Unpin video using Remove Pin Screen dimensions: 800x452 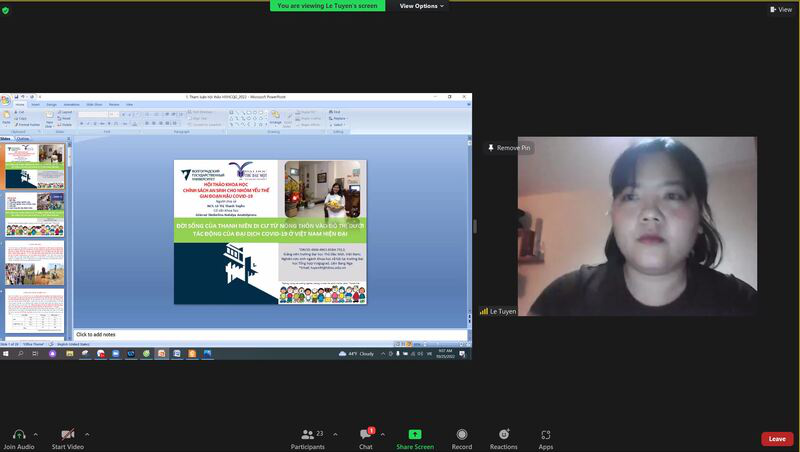(509, 148)
